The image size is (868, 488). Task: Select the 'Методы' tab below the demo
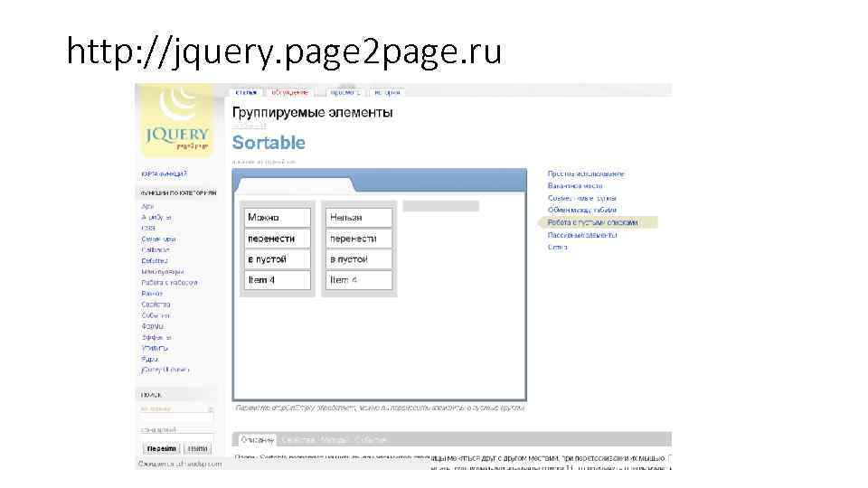pos(334,440)
